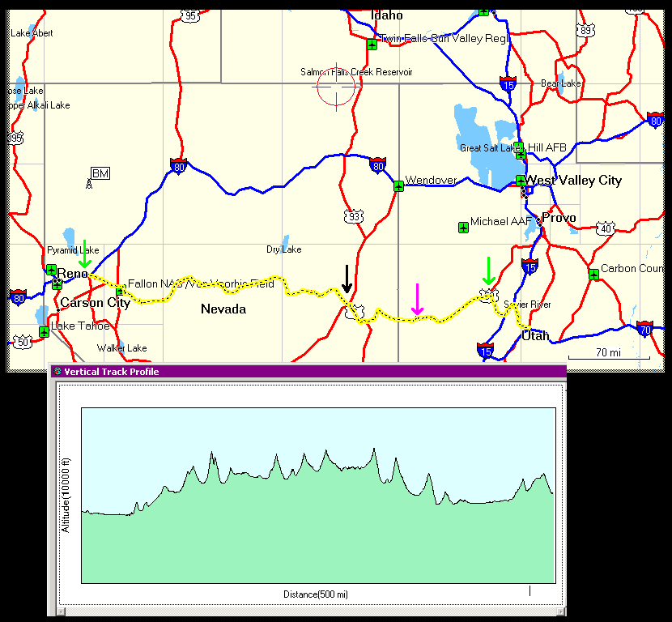Click the black arrow marker on route
672x622 pixels.
[x=347, y=279]
